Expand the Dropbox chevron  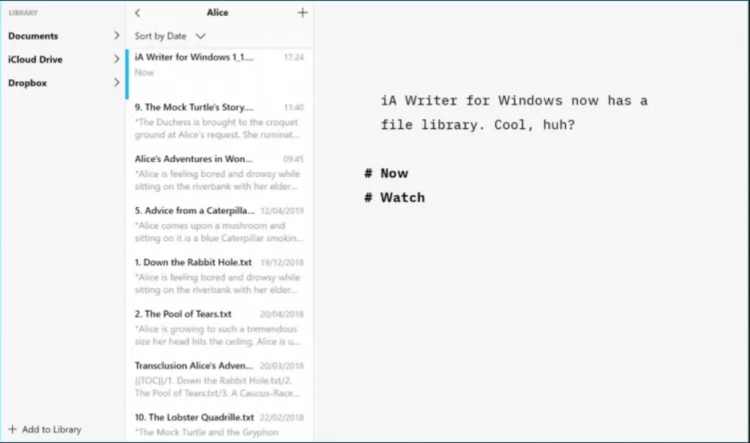point(116,83)
